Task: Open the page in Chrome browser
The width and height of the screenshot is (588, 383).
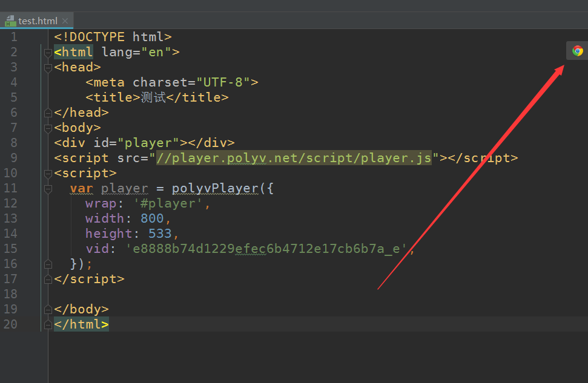Action: [578, 51]
